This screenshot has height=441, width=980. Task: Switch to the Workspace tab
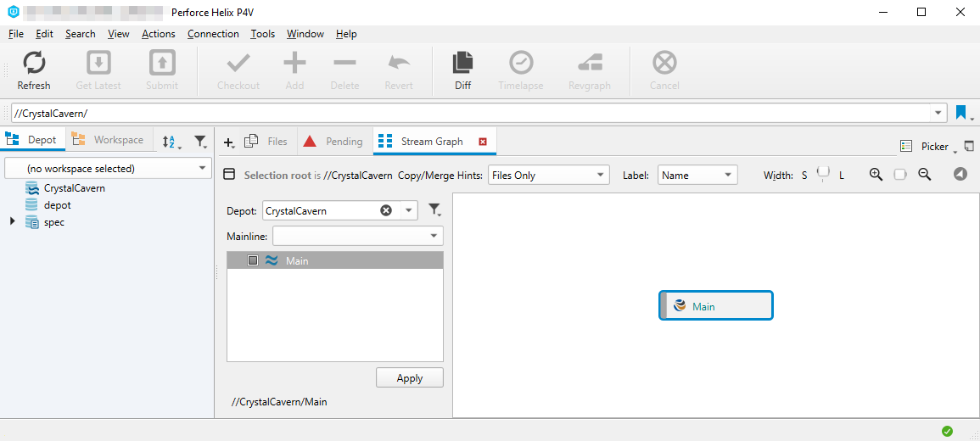coord(109,140)
